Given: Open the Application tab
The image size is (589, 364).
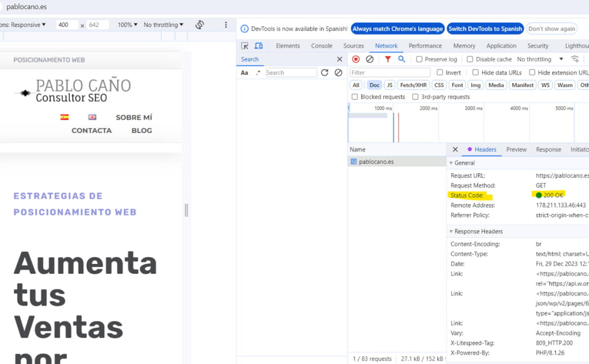Looking at the screenshot, I should click(501, 46).
